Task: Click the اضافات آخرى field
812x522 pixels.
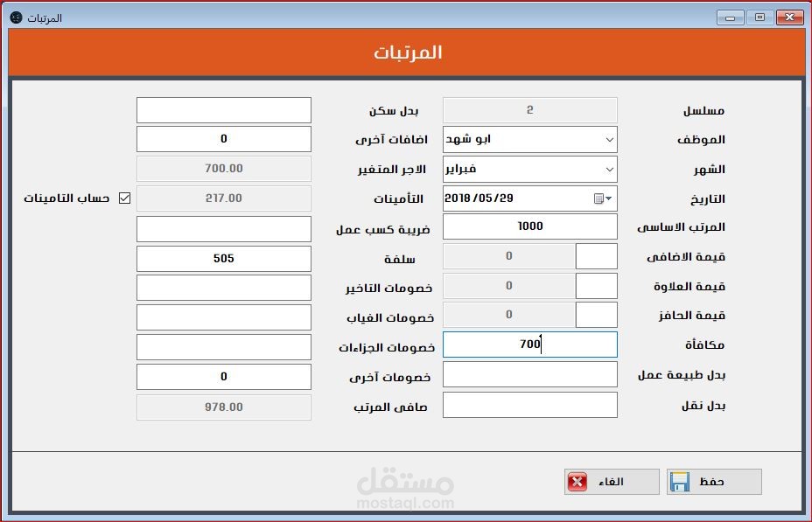Action: (224, 139)
